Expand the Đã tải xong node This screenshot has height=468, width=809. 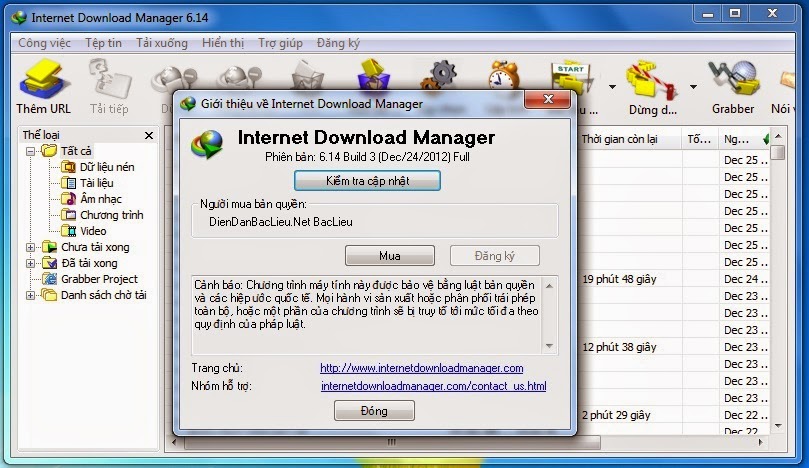pos(30,264)
